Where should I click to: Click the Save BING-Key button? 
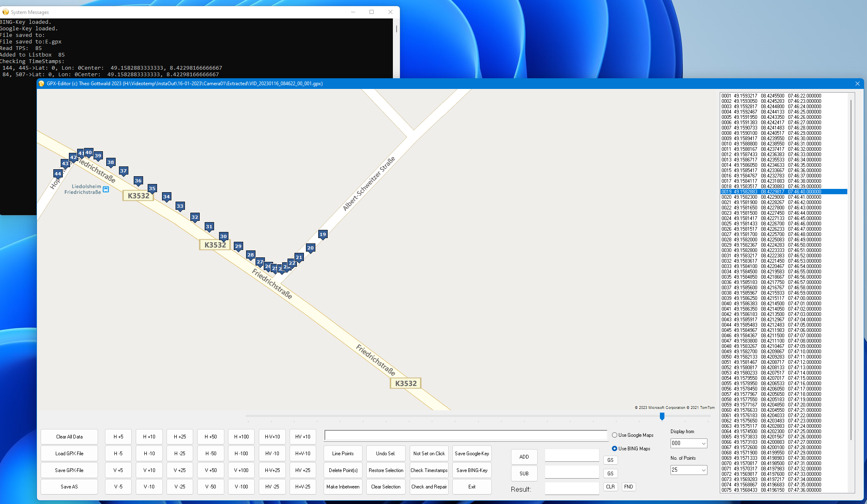click(472, 470)
